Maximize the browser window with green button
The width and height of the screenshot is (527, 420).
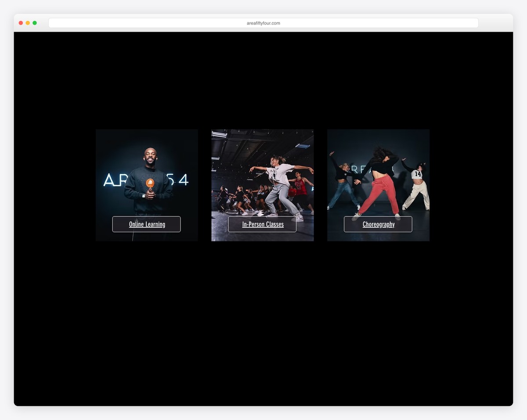click(x=34, y=22)
